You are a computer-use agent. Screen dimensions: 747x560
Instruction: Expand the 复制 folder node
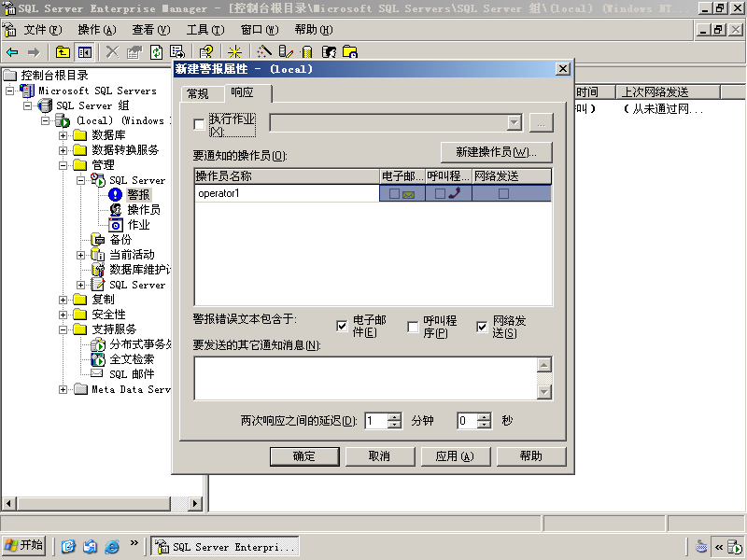(x=63, y=300)
